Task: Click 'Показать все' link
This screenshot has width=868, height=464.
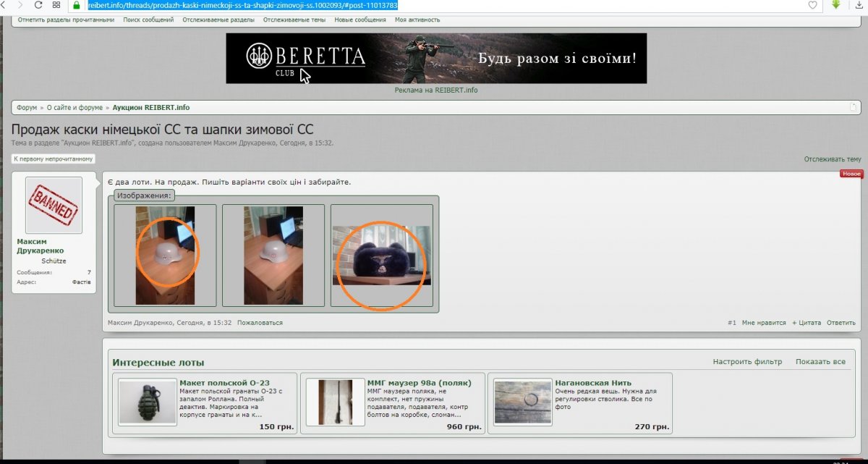Action: click(x=820, y=362)
